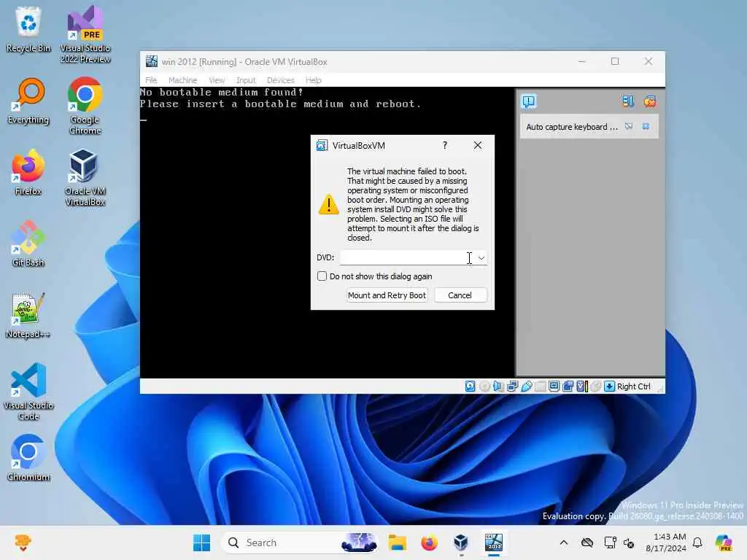Image resolution: width=747 pixels, height=560 pixels.
Task: Select the Google Chrome desktop shortcut
Action: pos(85,106)
